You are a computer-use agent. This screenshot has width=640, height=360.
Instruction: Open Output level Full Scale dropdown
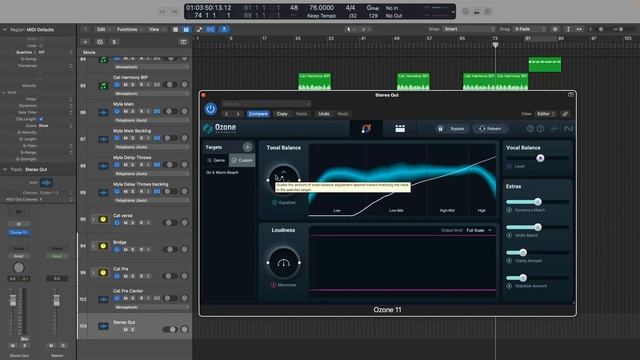tap(479, 230)
